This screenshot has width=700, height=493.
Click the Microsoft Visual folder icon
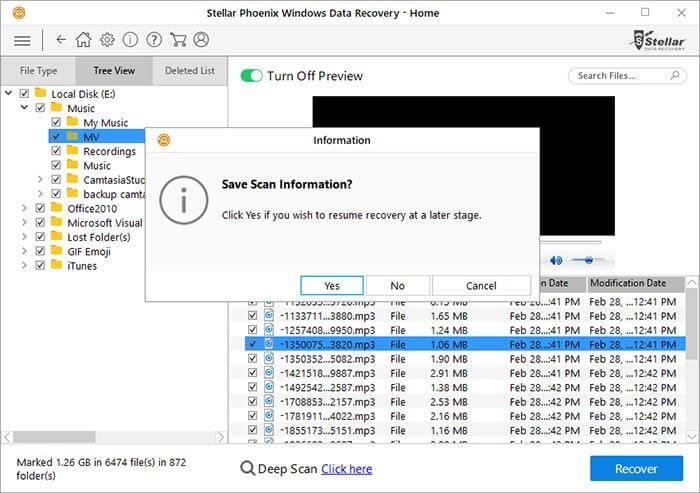57,221
